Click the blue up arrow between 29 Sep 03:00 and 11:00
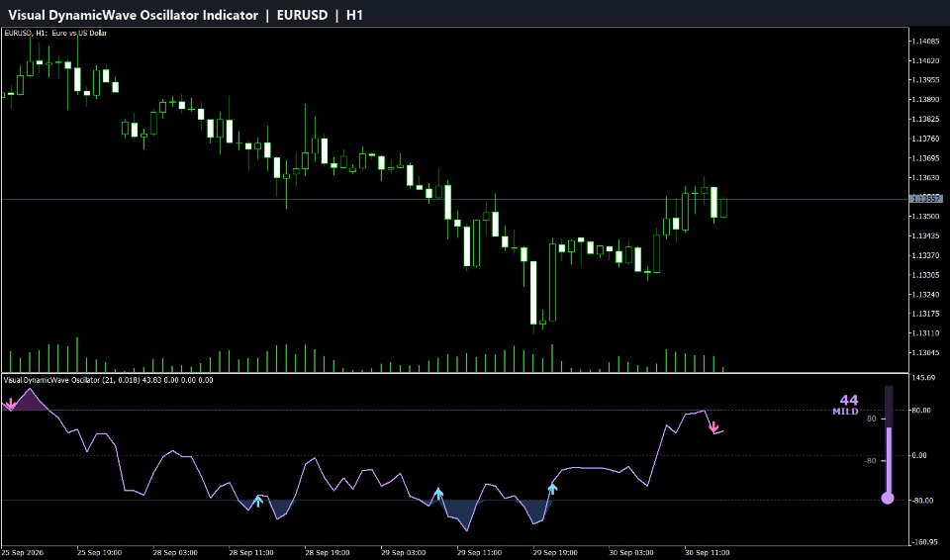950x560 pixels. click(x=438, y=494)
